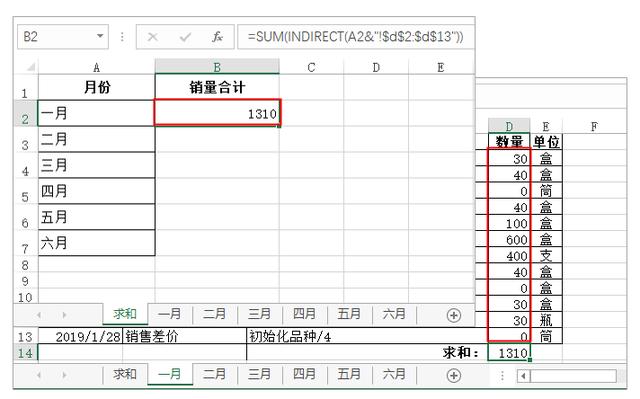Switch to 二月 tab in bottom window
Viewport: 640px width, 399px height.
pyautogui.click(x=215, y=374)
